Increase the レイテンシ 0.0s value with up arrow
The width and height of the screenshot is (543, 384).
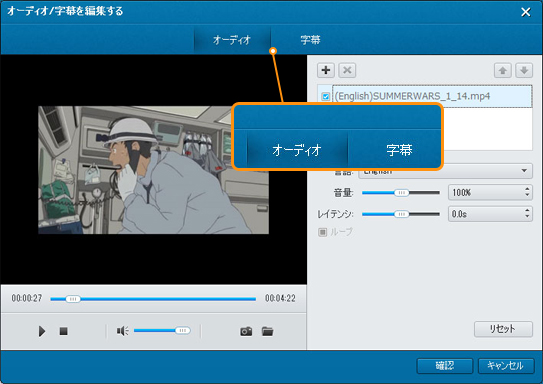(x=527, y=210)
